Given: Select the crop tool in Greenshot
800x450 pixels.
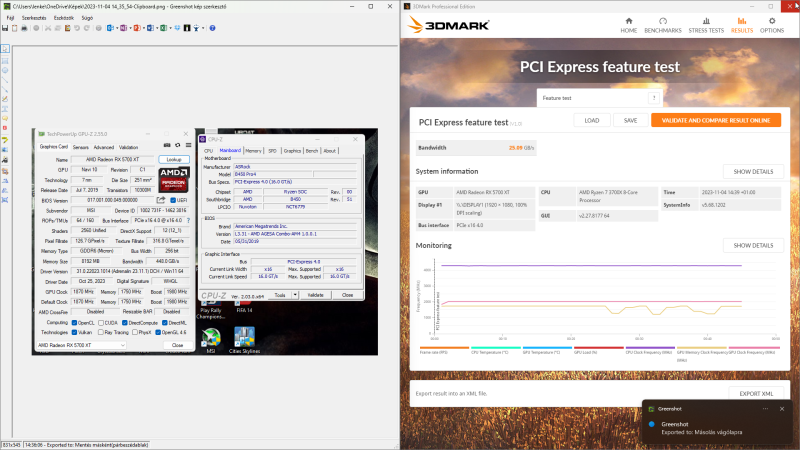Looking at the screenshot, I should click(5, 172).
